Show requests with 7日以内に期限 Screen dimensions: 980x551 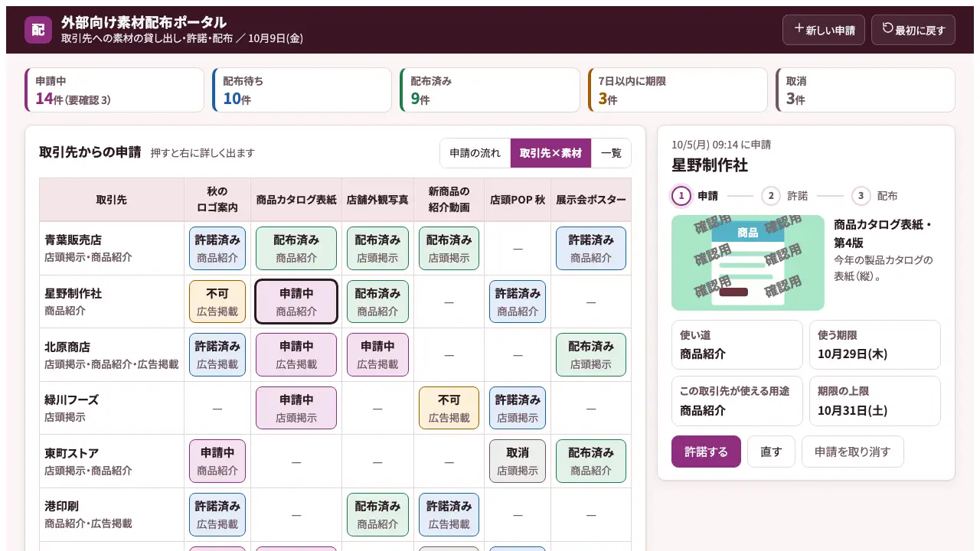click(678, 90)
